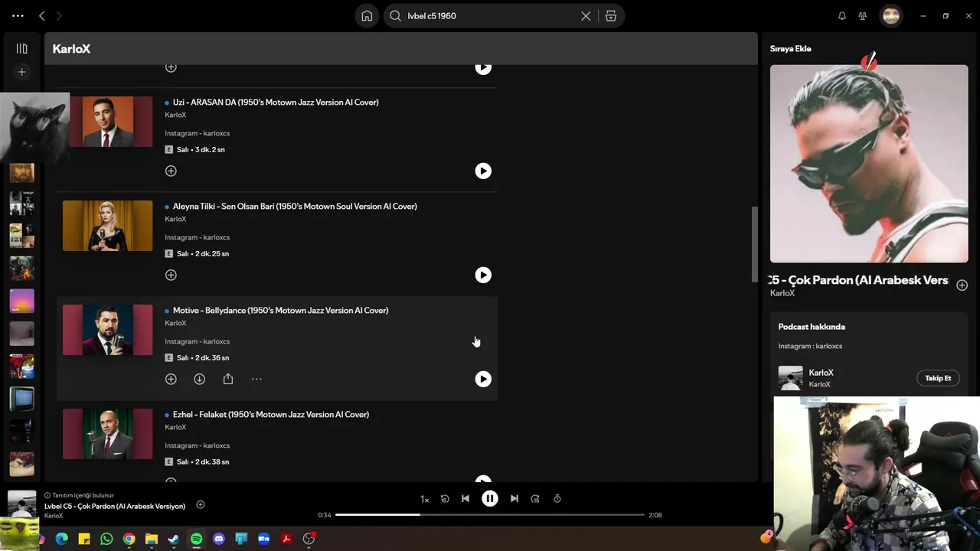Open the three-dot app menu
Image resolution: width=980 pixels, height=551 pixels.
pyautogui.click(x=18, y=16)
